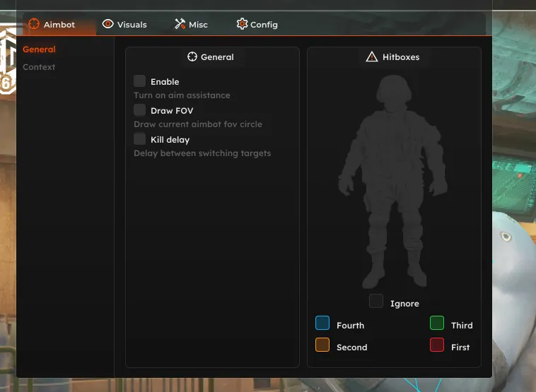Screen dimensions: 536x392
Task: Click 'Draw current aimbot fov circle' text
Action: pos(198,124)
